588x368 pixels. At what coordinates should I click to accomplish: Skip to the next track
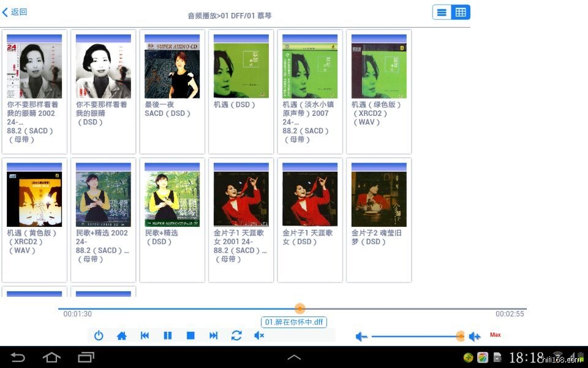click(x=213, y=335)
